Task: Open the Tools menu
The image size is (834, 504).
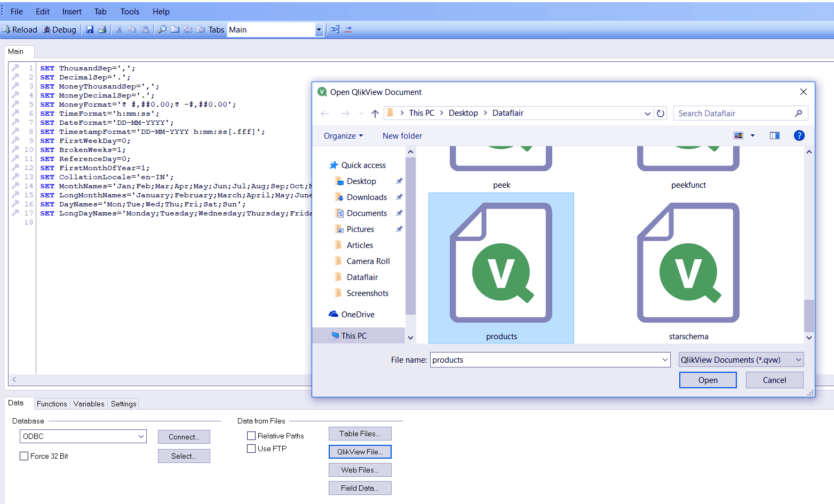Action: pos(130,11)
